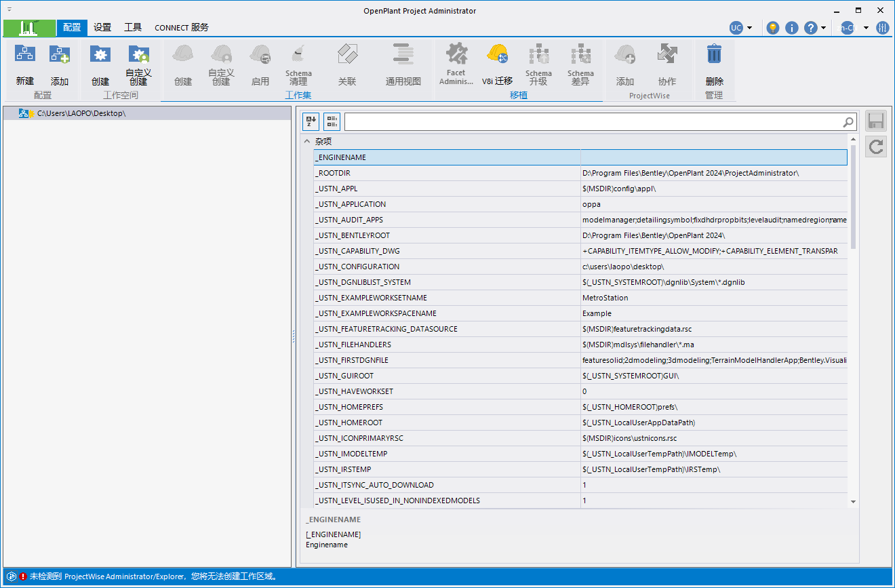Click the 协作 ProjectWise icon
895x588 pixels.
pos(667,64)
